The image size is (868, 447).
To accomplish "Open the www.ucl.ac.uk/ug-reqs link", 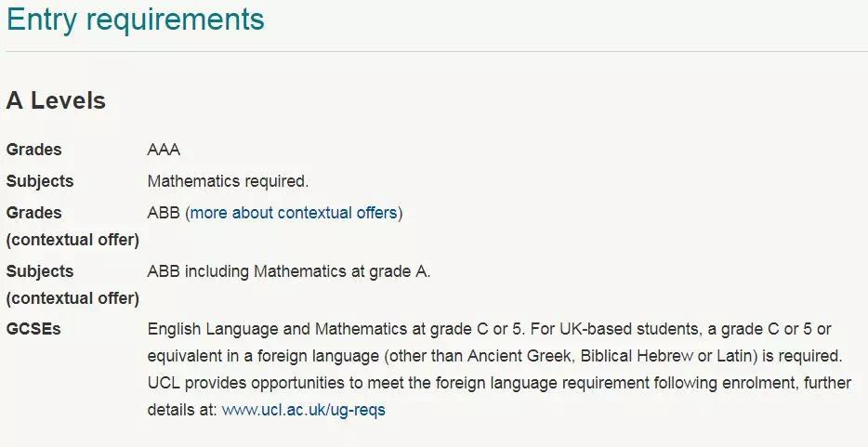I will (x=303, y=410).
